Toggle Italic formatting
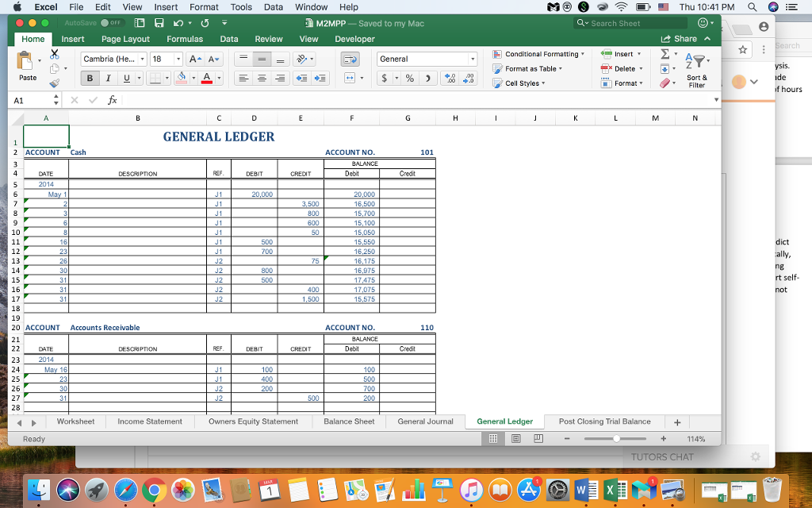 point(108,79)
